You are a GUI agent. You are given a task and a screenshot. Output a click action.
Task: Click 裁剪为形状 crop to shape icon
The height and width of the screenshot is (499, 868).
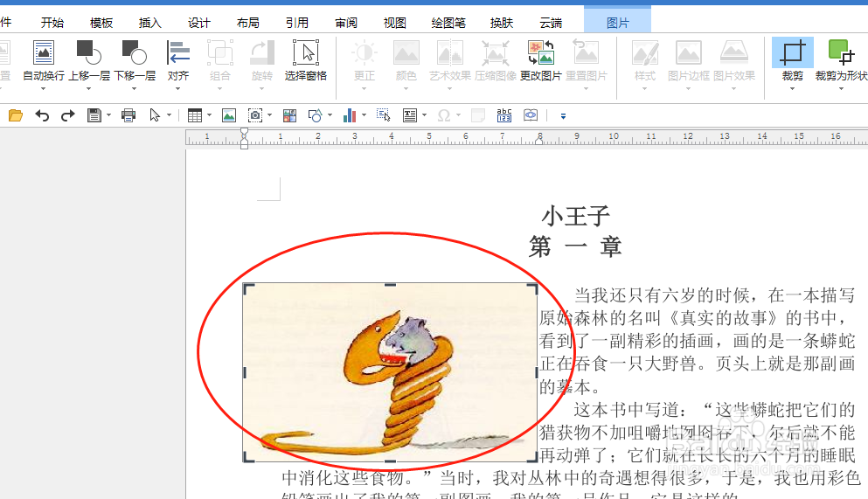[841, 52]
